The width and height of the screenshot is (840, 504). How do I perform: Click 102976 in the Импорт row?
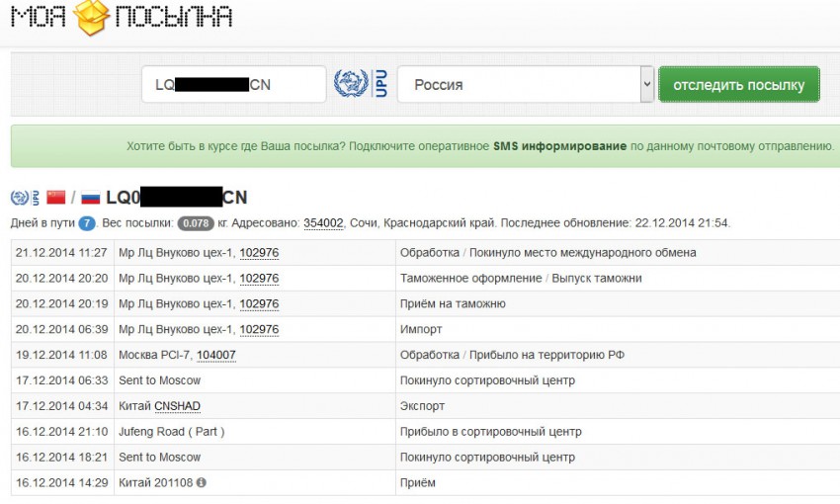tap(259, 329)
